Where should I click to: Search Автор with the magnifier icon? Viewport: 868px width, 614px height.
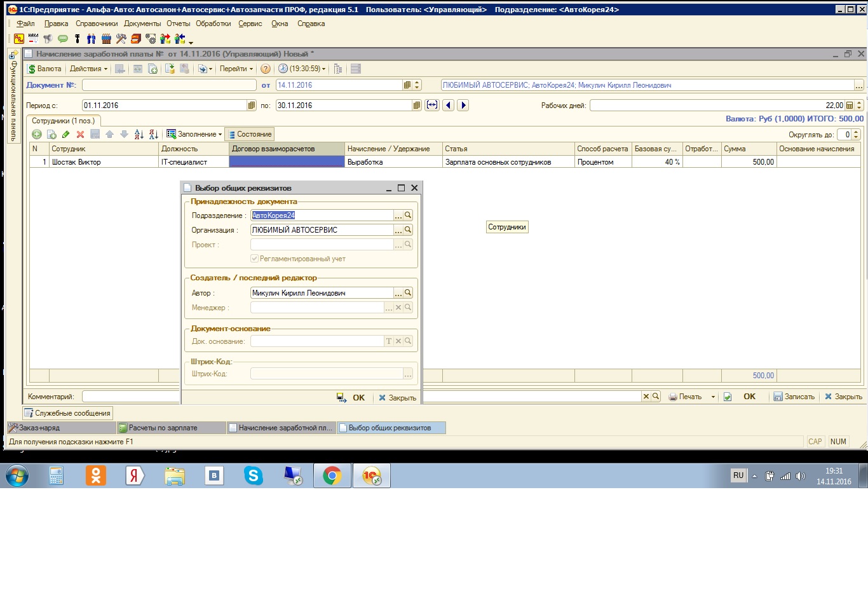tap(408, 293)
